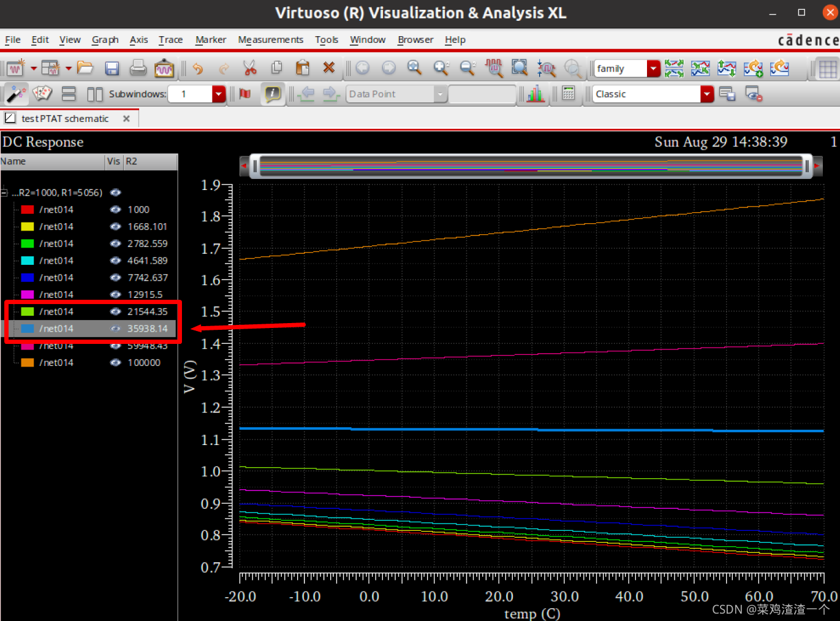Image resolution: width=840 pixels, height=621 pixels.
Task: Open a file with folder icon
Action: pos(85,68)
